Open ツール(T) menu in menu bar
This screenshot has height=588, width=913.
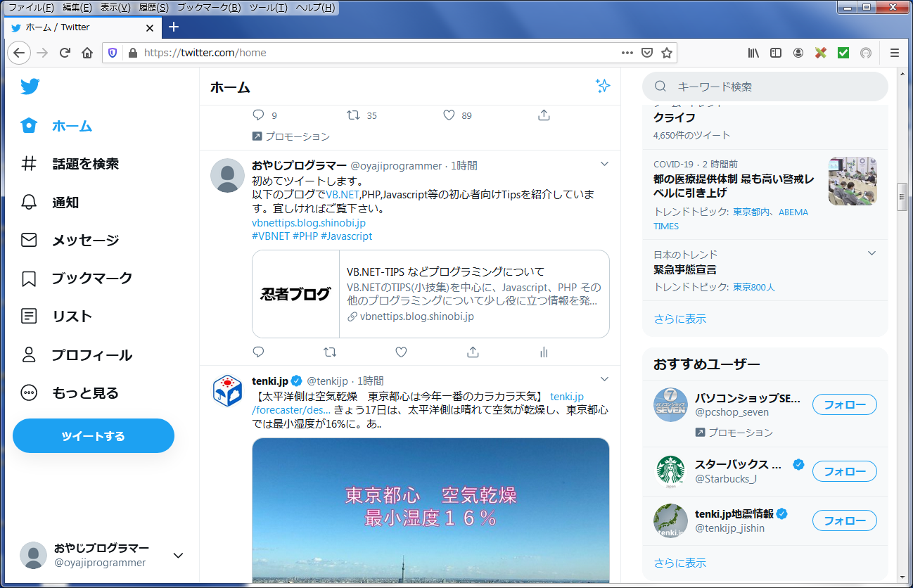click(269, 8)
